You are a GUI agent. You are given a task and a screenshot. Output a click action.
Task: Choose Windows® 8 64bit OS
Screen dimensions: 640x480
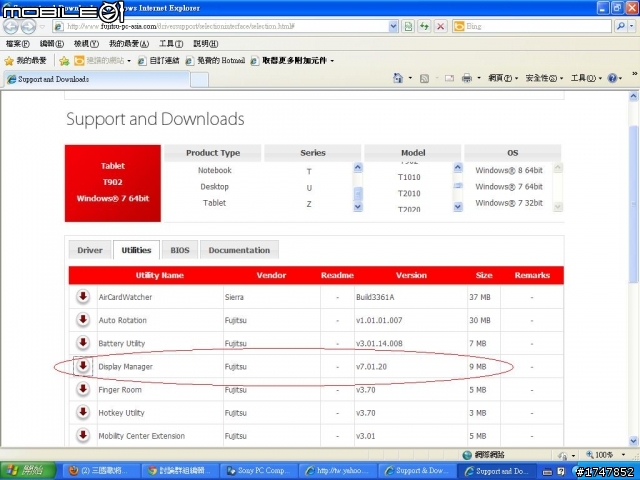tap(509, 170)
